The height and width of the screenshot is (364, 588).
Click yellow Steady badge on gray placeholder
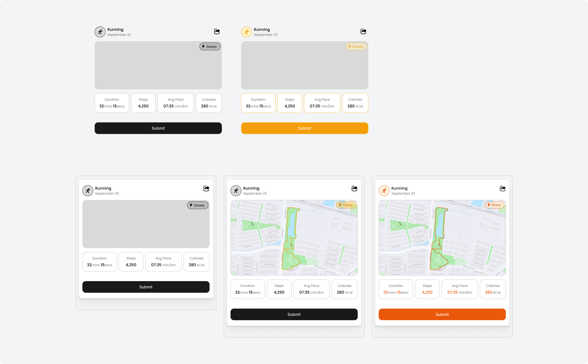(356, 46)
